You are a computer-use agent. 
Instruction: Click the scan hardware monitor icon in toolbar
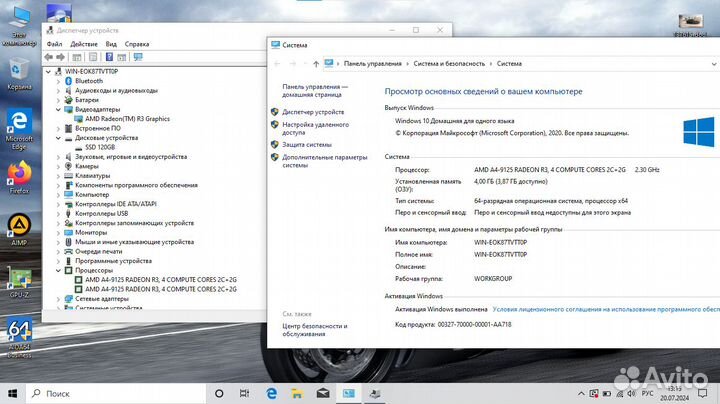tap(138, 57)
